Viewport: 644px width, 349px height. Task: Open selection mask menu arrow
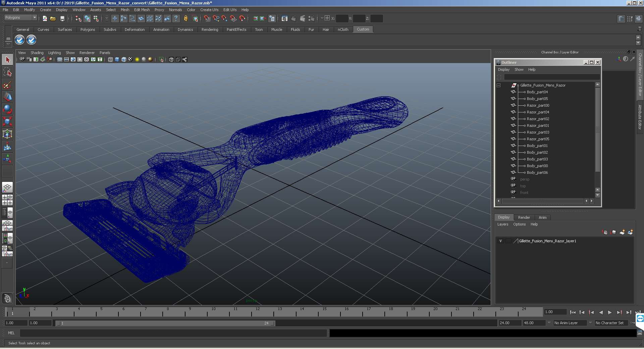[x=107, y=18]
